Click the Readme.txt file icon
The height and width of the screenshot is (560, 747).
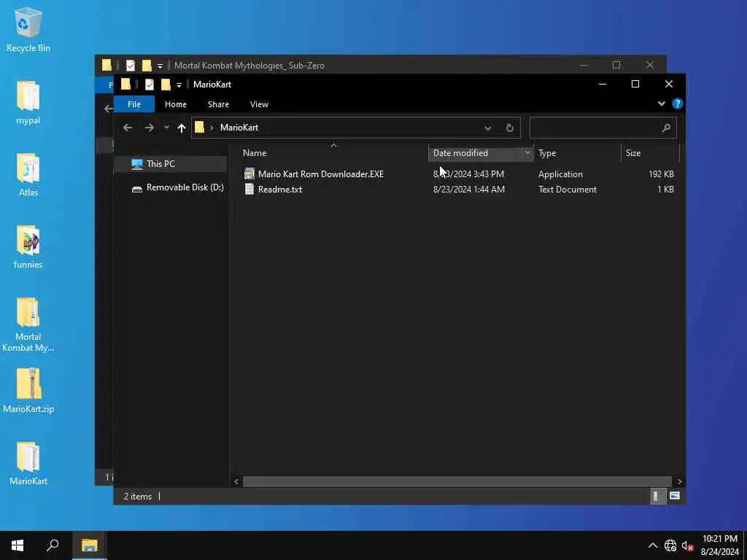[x=249, y=189]
